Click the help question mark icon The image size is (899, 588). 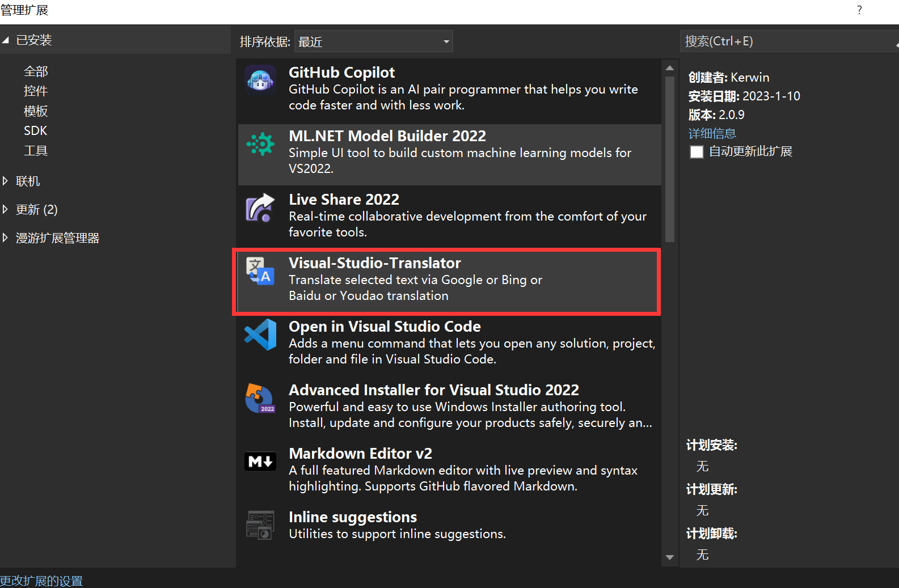tap(860, 10)
